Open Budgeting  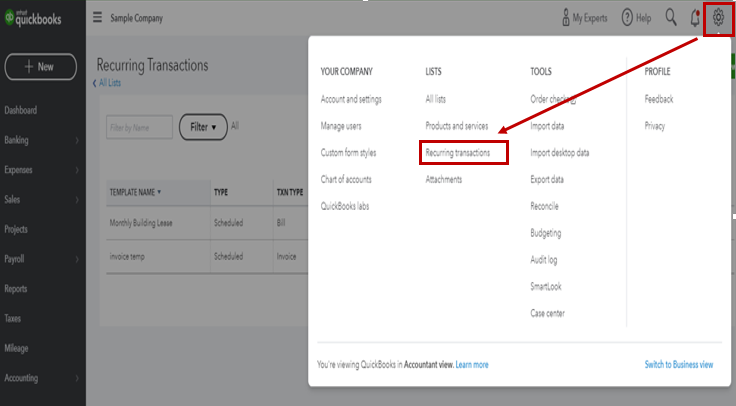(x=546, y=233)
